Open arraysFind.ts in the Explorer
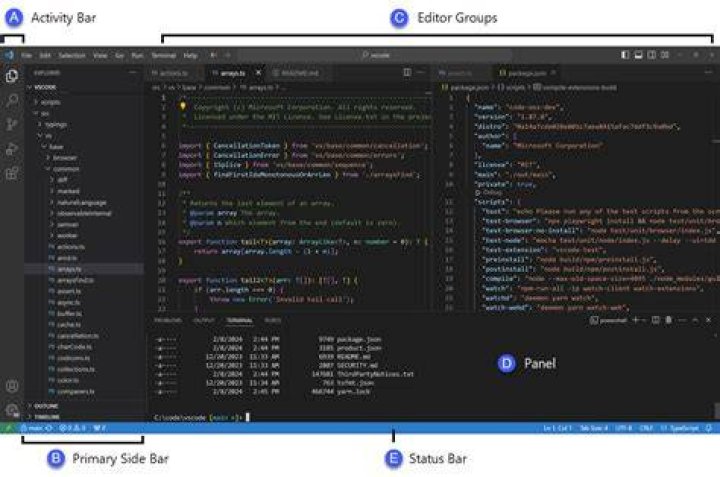The image size is (720, 477). pyautogui.click(x=84, y=280)
